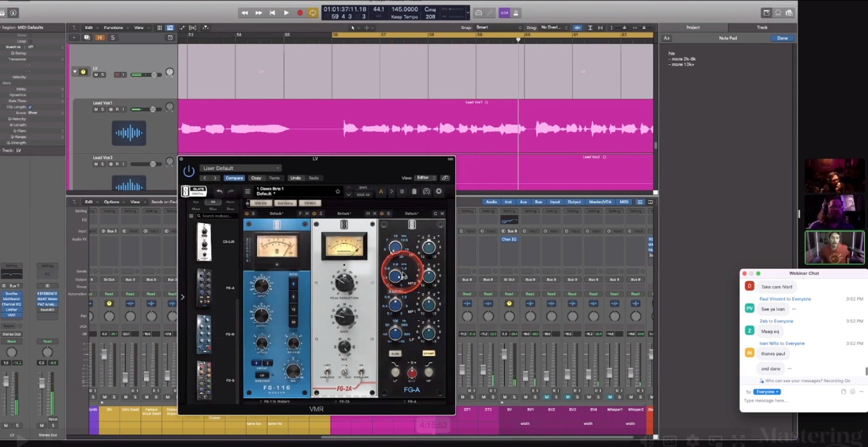Select the FG-N module thumbnail
This screenshot has width=868, height=447.
tap(204, 334)
